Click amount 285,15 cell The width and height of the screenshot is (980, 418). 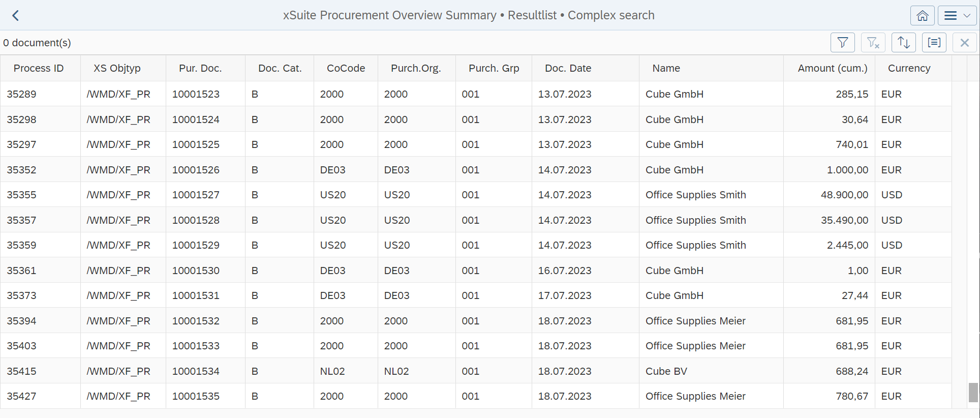(829, 94)
